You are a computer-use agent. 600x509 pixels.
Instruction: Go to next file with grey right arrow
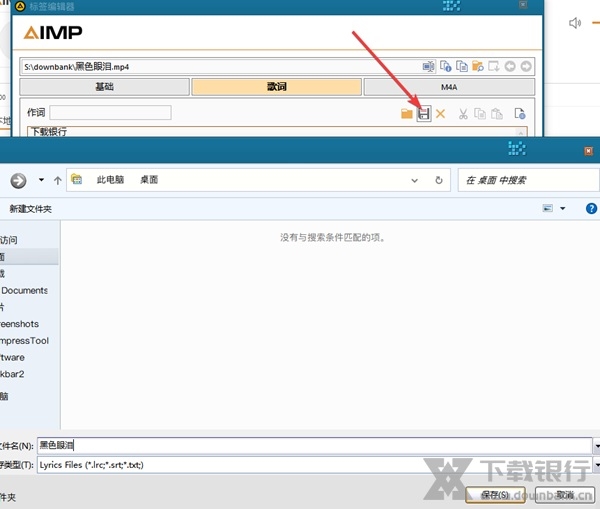(x=526, y=66)
